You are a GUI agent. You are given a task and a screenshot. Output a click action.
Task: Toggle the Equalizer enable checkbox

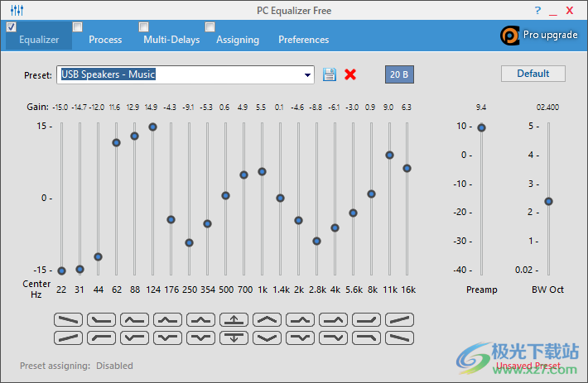(x=12, y=27)
